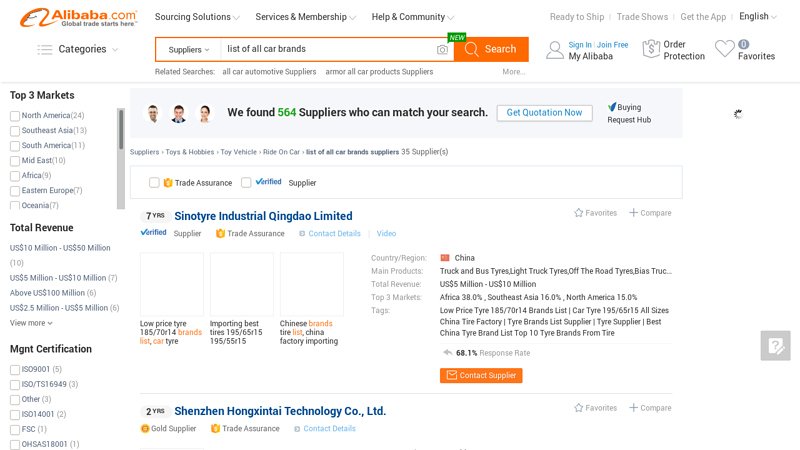Open Sourcing Solutions menu
800x450 pixels.
pyautogui.click(x=197, y=17)
